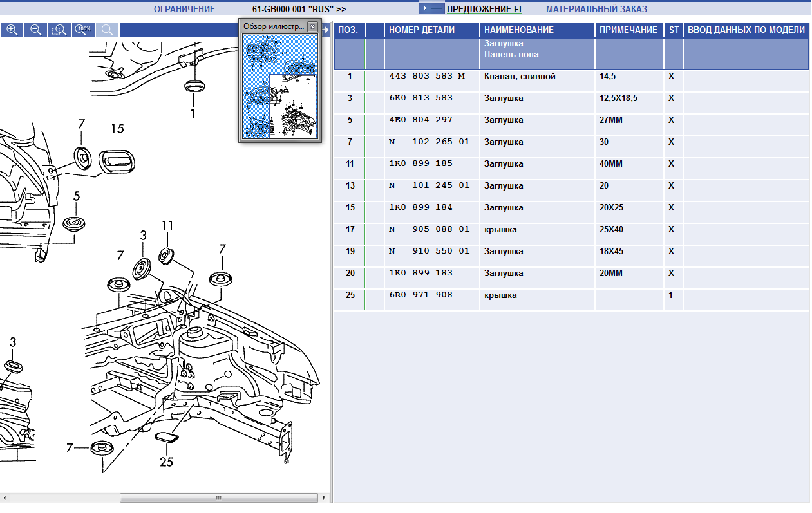The height and width of the screenshot is (513, 812).
Task: Select part number N 102 265 01
Action: point(430,142)
